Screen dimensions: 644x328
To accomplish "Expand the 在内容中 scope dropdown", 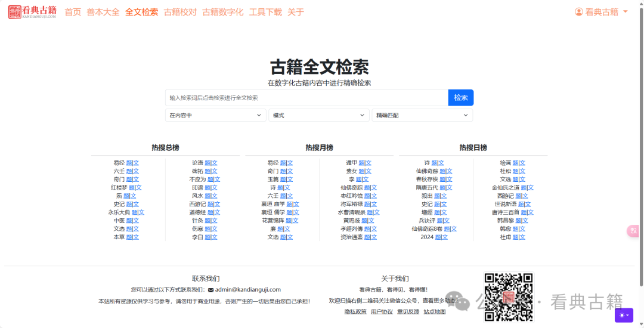I will [216, 115].
